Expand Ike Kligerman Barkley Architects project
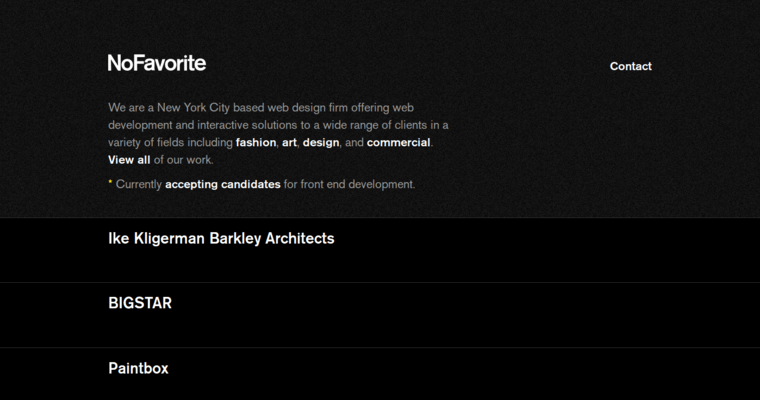 221,239
